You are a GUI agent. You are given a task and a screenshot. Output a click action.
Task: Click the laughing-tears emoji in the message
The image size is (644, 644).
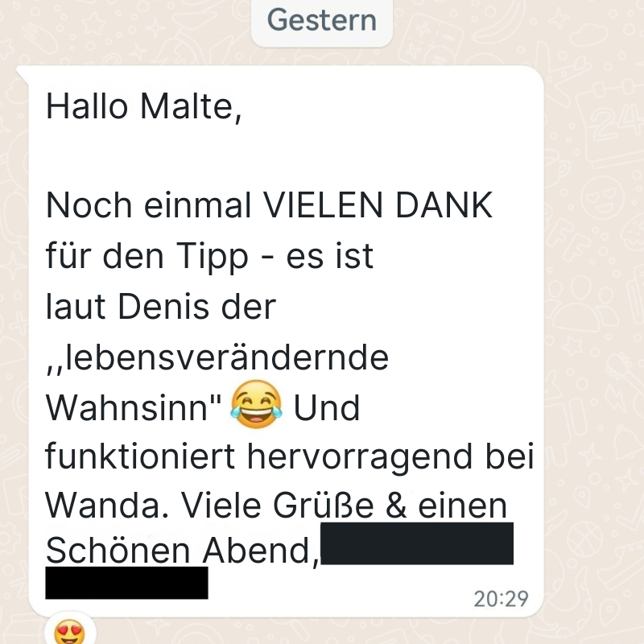tap(256, 405)
